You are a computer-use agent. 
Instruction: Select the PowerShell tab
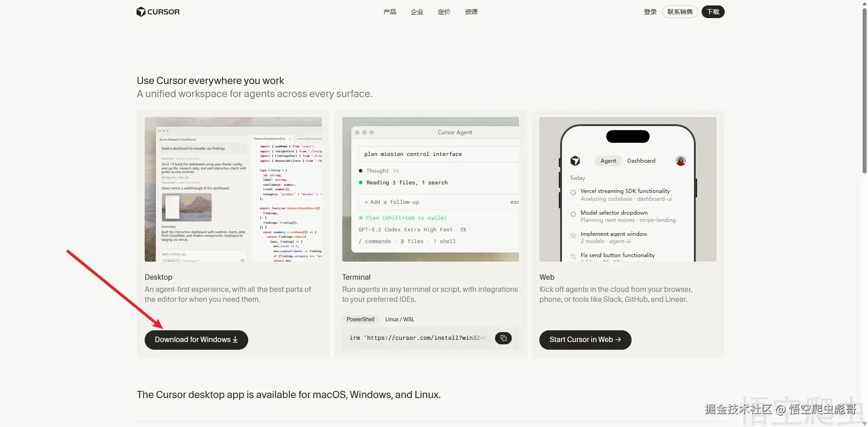point(360,319)
